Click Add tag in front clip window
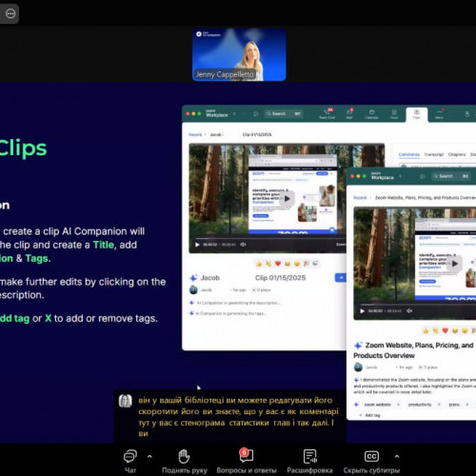 (369, 415)
